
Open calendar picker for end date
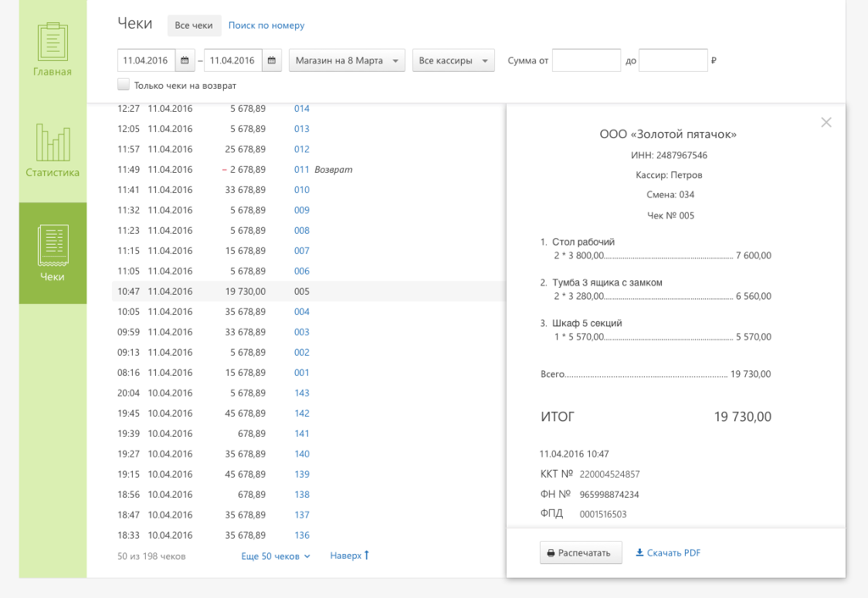tap(272, 61)
